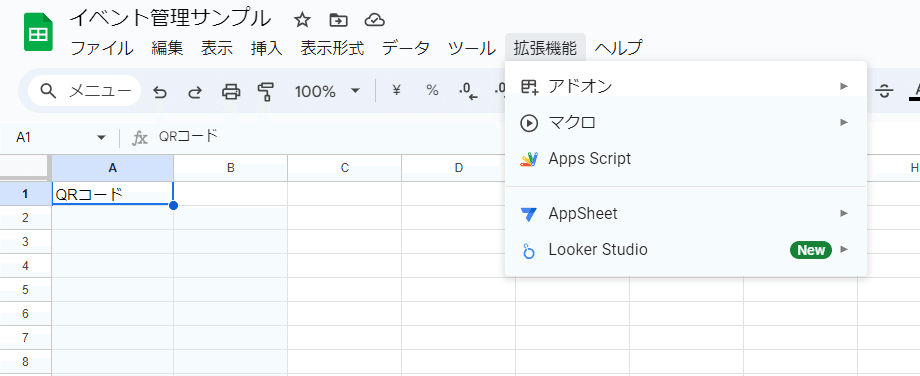The width and height of the screenshot is (920, 376).
Task: Expand the マクロ submenu
Action: tap(685, 123)
